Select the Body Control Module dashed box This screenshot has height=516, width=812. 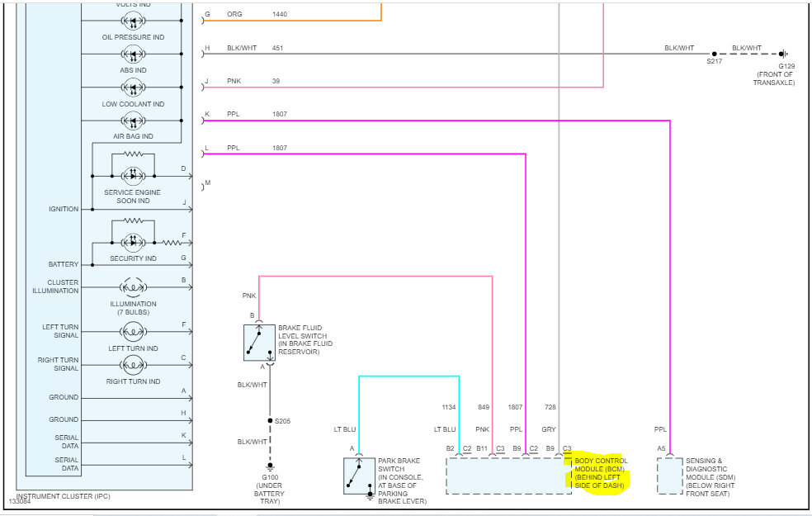[508, 476]
